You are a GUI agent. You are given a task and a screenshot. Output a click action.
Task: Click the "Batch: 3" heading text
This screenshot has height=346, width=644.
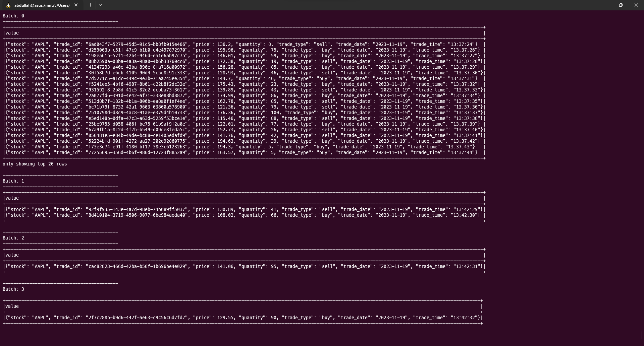13,289
